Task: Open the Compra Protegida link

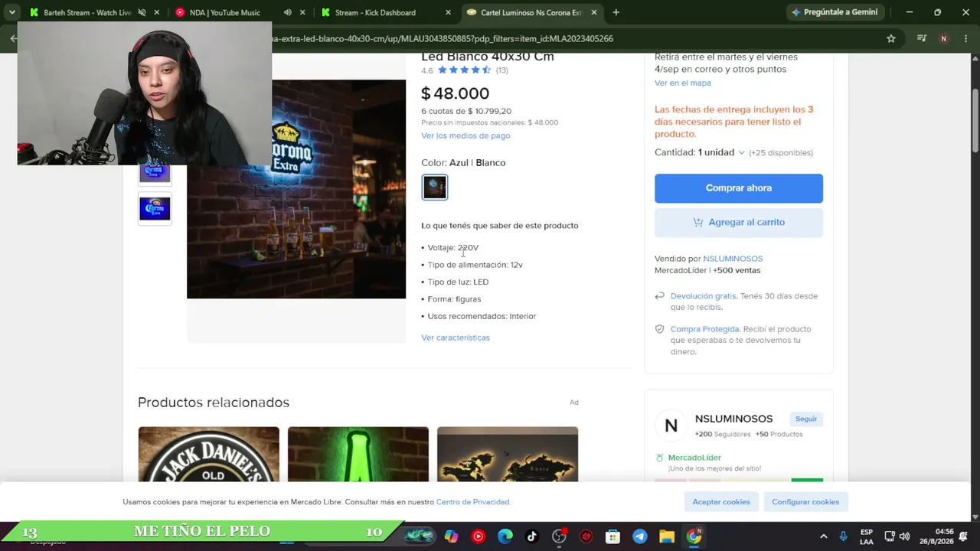Action: [x=705, y=329]
